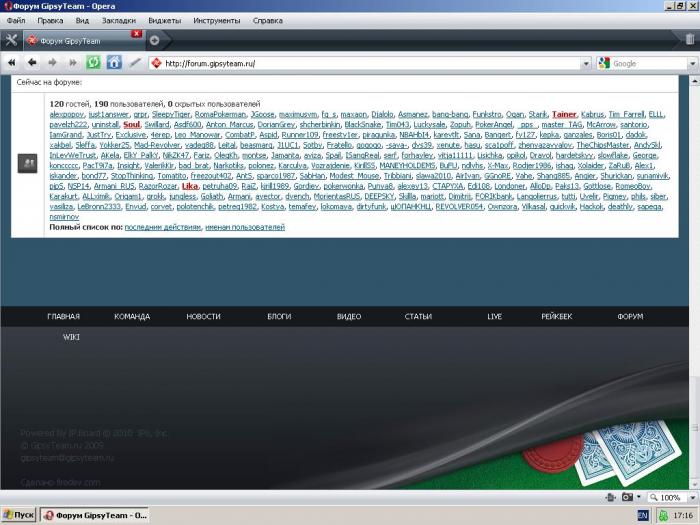
Task: Open user profile pavelzh222
Action: click(68, 125)
